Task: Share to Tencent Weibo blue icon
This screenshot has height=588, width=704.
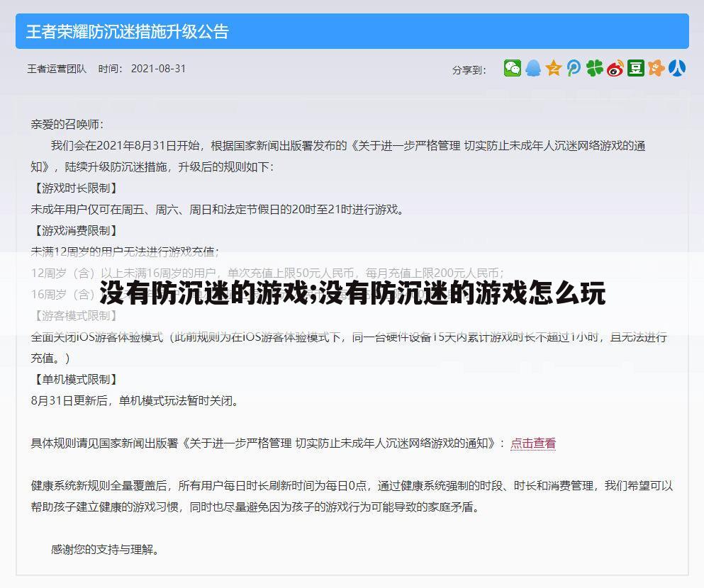Action: coord(574,68)
